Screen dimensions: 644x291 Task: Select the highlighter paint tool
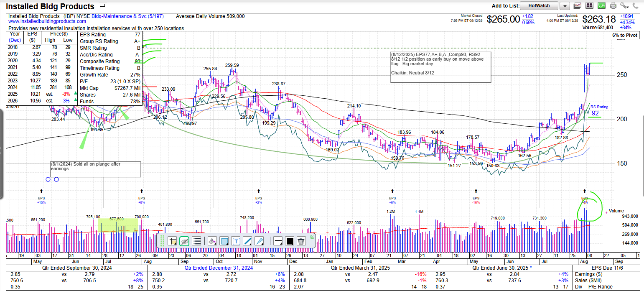pos(211,241)
